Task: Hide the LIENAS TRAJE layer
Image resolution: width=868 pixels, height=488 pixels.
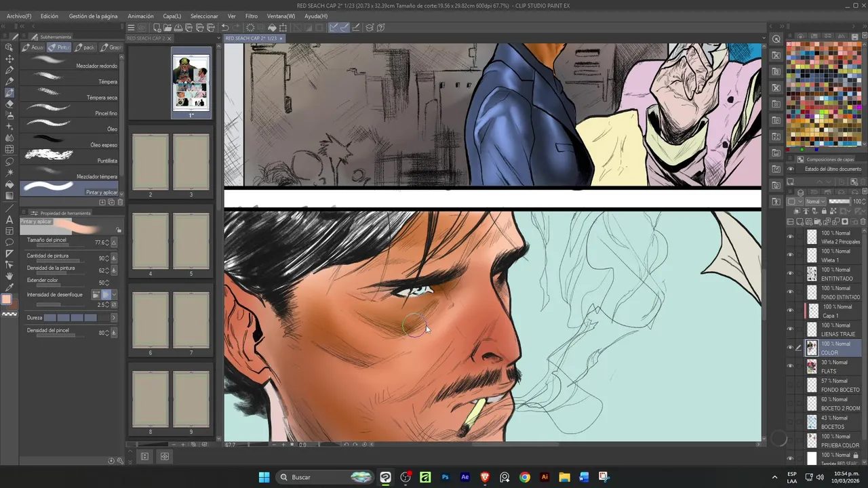Action: pos(790,329)
